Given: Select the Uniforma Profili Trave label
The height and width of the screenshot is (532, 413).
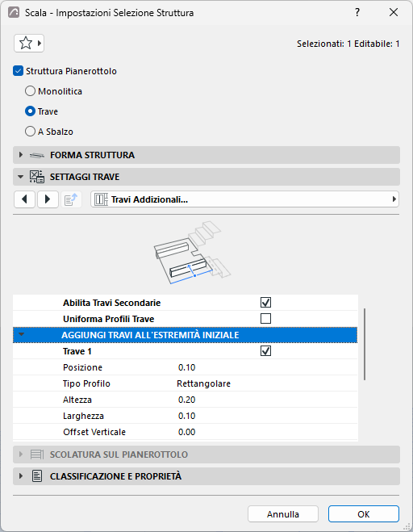Looking at the screenshot, I should (x=109, y=319).
